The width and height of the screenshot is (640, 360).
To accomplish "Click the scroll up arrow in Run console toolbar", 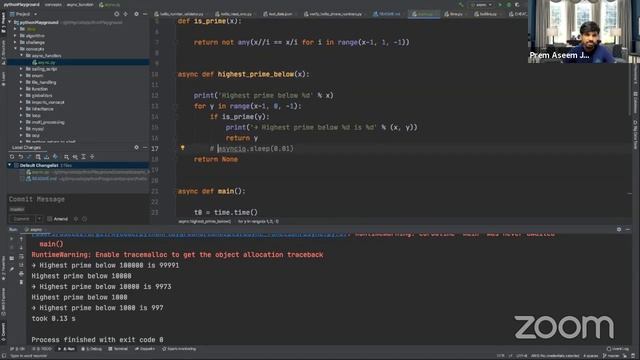I will (x=21, y=239).
